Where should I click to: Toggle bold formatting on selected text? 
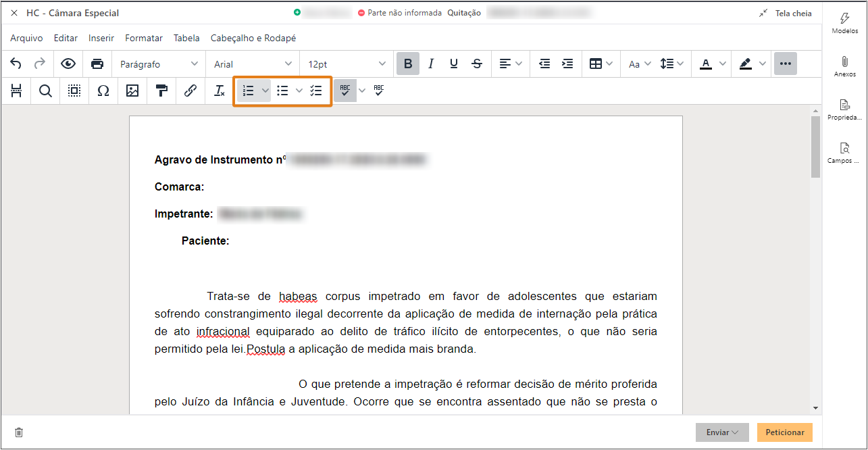tap(407, 64)
